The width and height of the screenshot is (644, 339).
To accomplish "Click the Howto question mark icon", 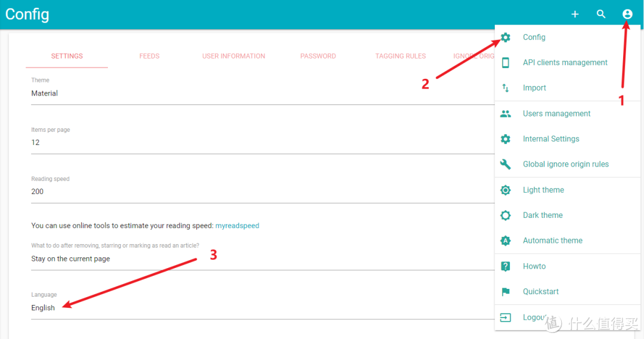I will coord(506,266).
